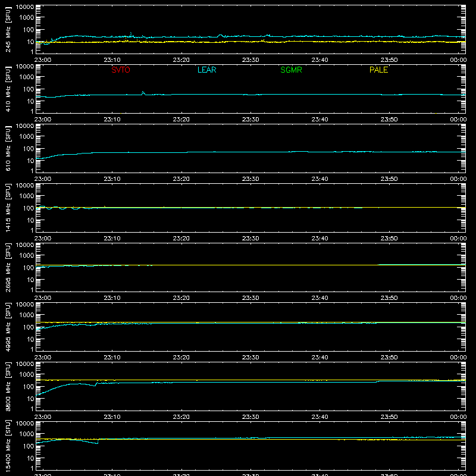The image size is (476, 476).
Task: Click the 23:40 label under the 2695 MHz plot
Action: (x=320, y=298)
